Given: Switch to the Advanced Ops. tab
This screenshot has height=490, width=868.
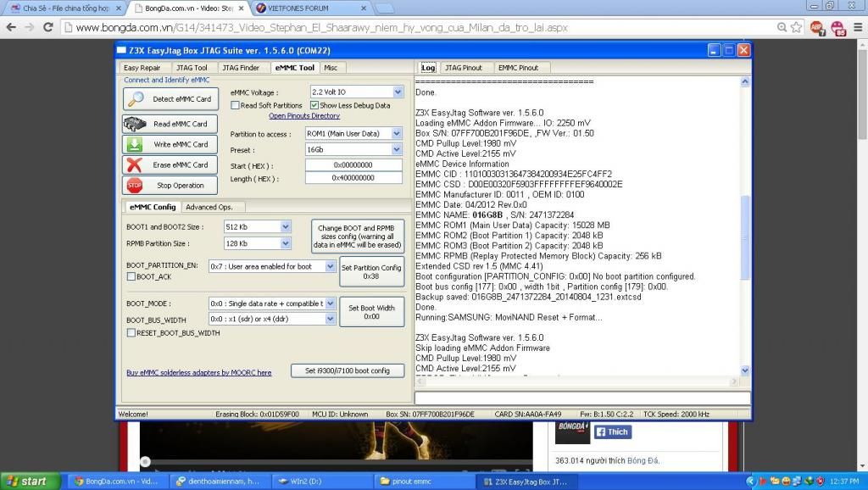Looking at the screenshot, I should 209,207.
